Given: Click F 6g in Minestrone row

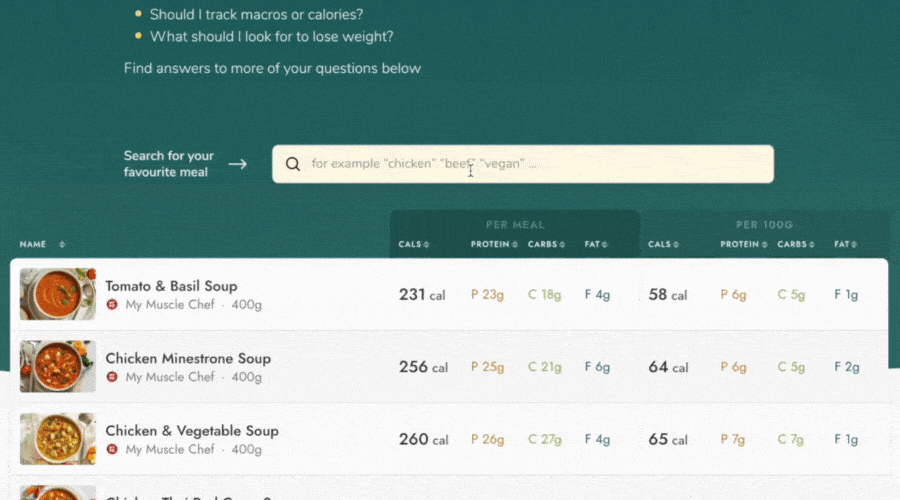Looking at the screenshot, I should (x=597, y=367).
